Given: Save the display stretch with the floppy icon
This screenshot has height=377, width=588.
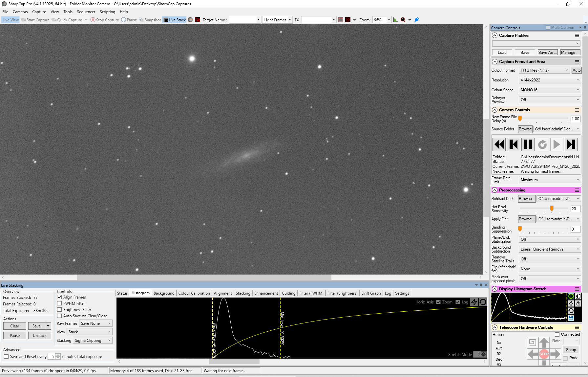Looking at the screenshot, I should click(x=571, y=318).
